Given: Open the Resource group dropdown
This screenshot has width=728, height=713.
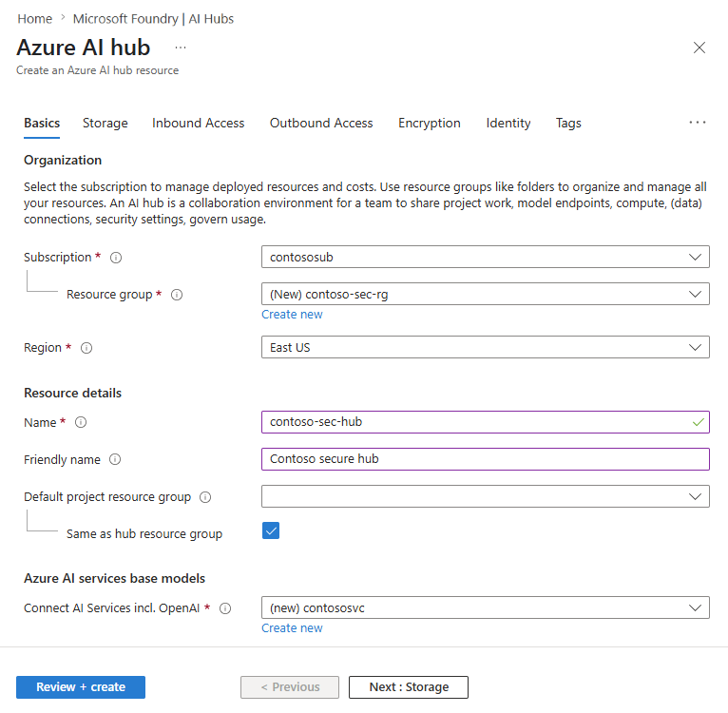Looking at the screenshot, I should coord(486,294).
